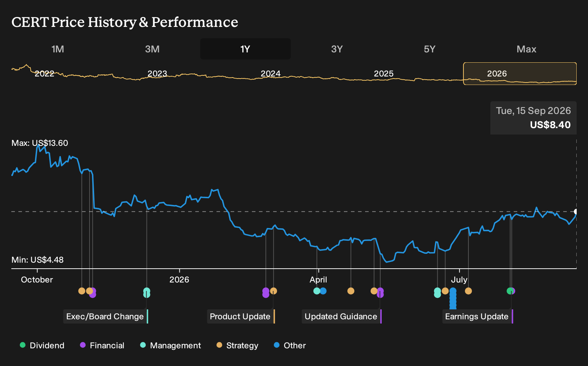Switch to the 3M time range
Screen dimensions: 588x366
click(152, 49)
